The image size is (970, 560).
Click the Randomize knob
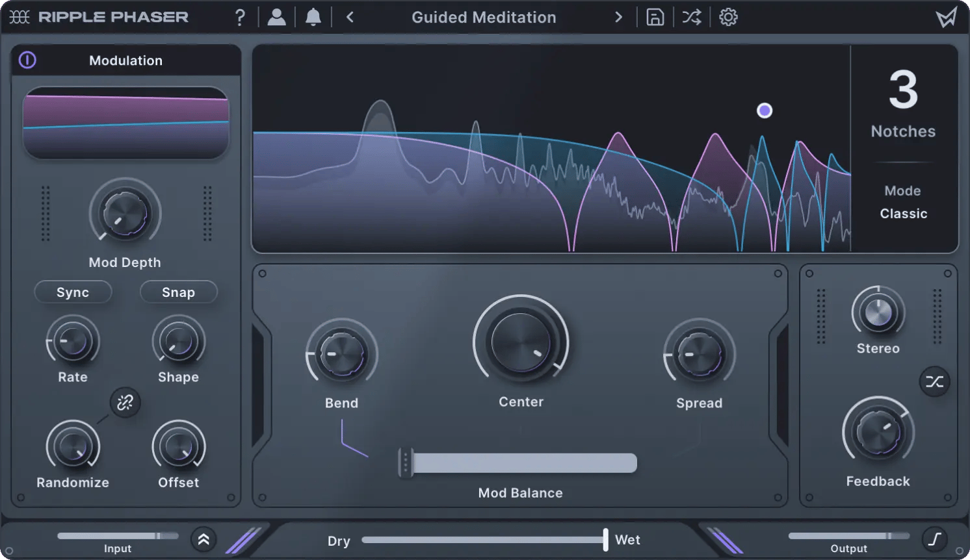coord(73,446)
